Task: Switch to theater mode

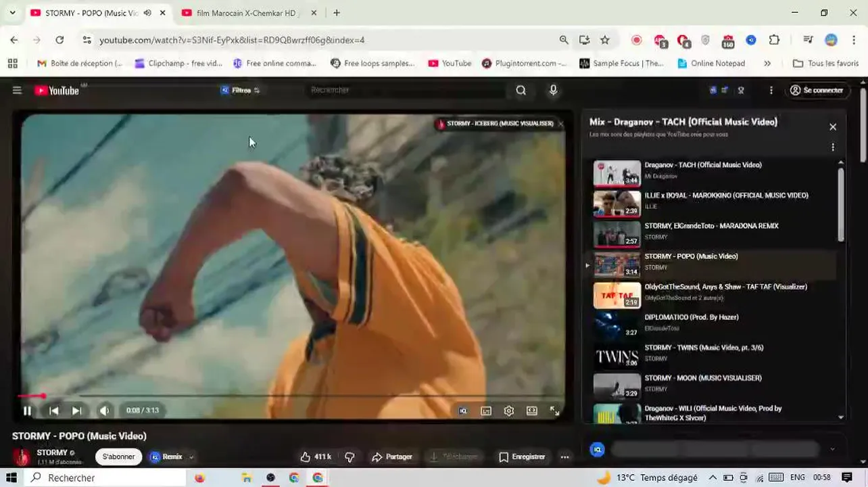Action: pos(532,411)
